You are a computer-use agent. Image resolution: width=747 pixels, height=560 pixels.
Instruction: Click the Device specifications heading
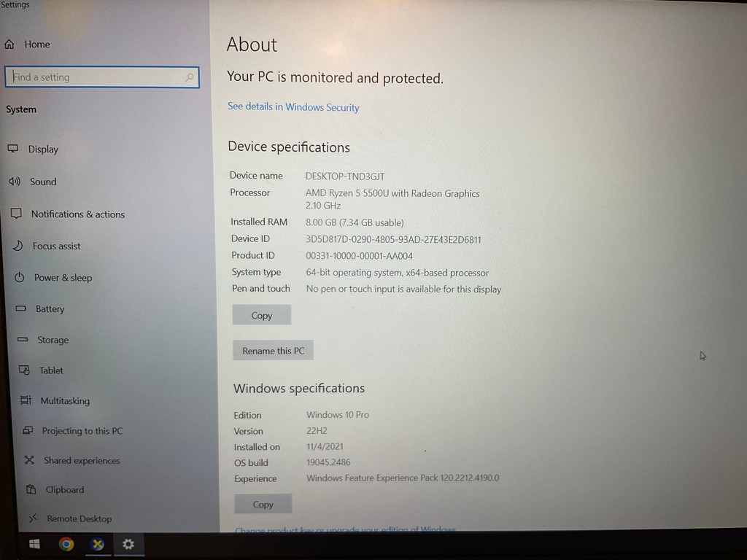tap(289, 147)
